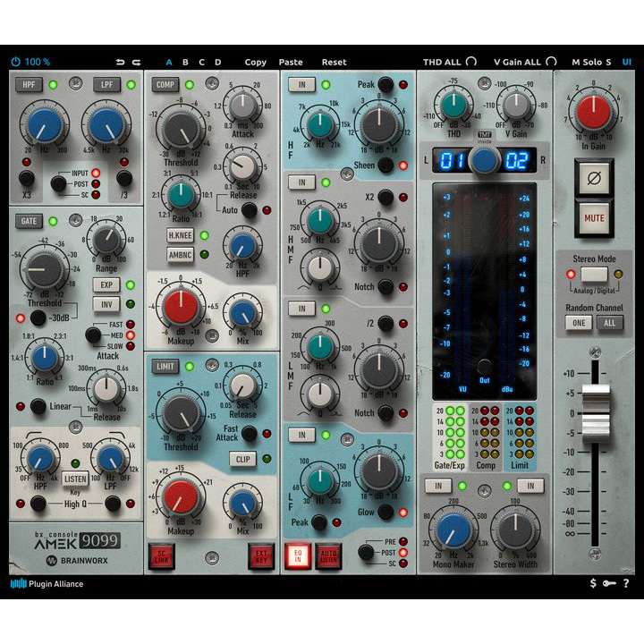Click the Mono Maker blue knob
The height and width of the screenshot is (644, 644).
[x=453, y=530]
